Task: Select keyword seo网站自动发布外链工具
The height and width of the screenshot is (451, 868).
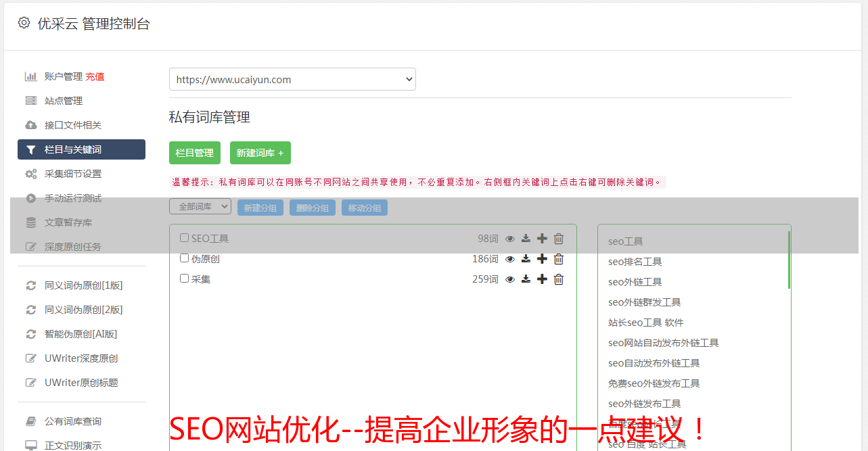Action: pyautogui.click(x=663, y=343)
